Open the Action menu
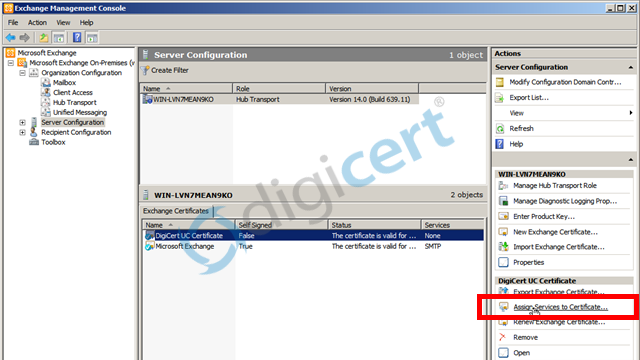Screen dimensions: 640x360 [x=37, y=22]
